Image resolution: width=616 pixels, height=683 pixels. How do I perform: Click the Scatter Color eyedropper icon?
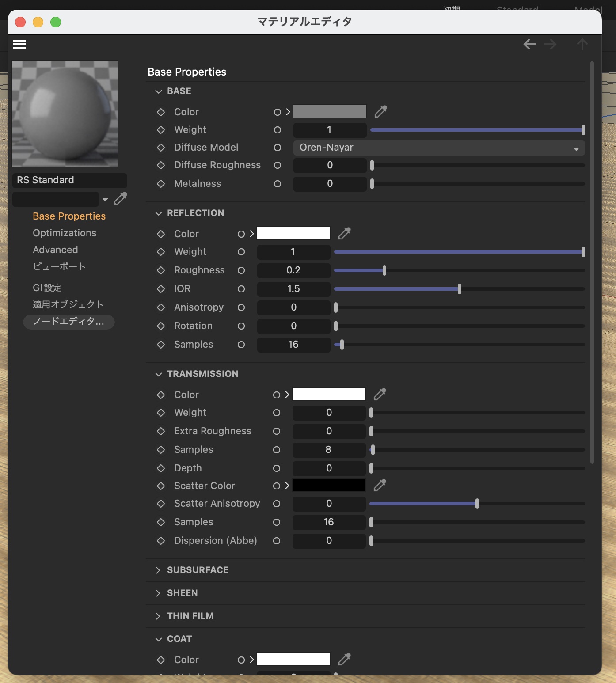coord(380,486)
